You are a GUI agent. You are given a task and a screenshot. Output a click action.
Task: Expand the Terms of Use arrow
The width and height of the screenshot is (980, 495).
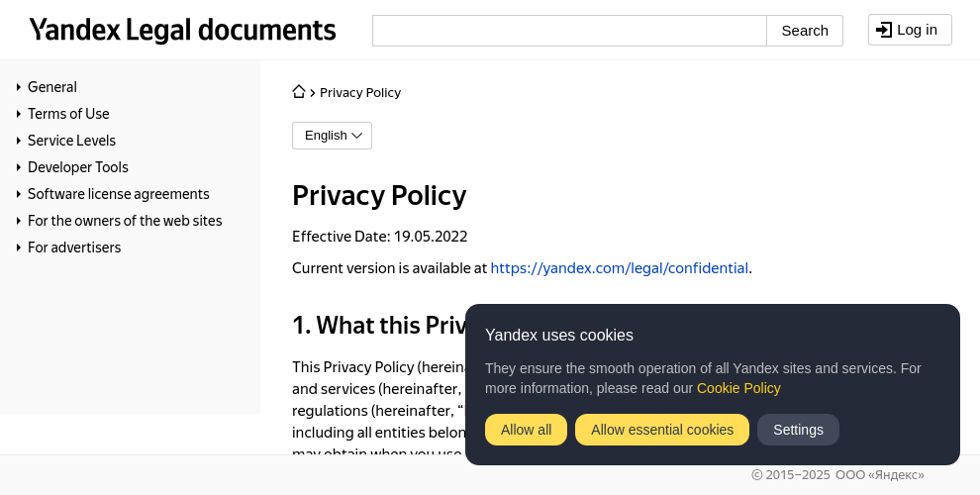(19, 115)
